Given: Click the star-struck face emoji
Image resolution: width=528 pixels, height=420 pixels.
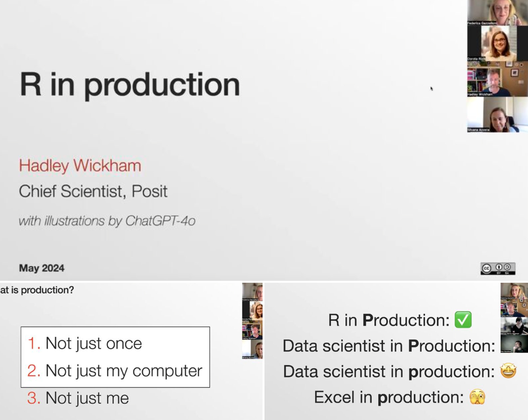Looking at the screenshot, I should (x=508, y=371).
